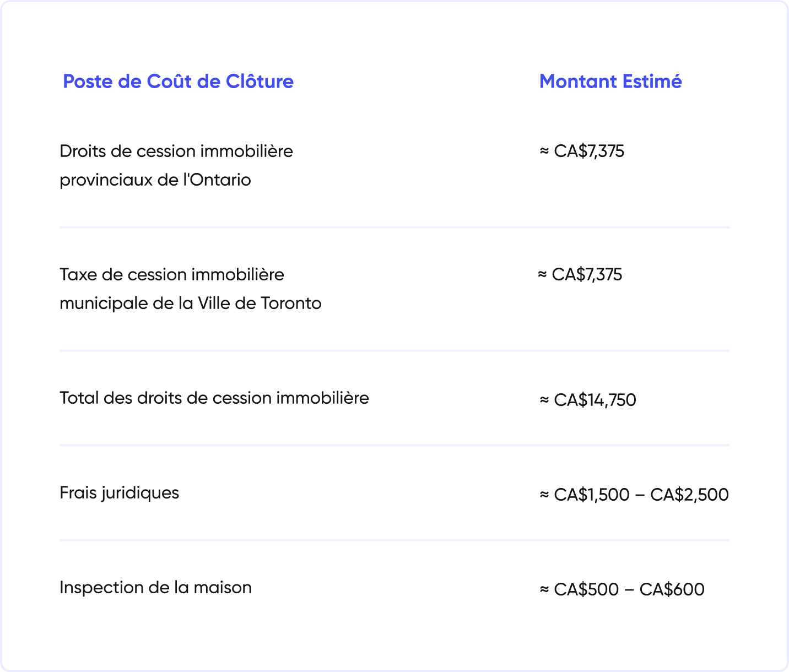Select 'Taxe de cession immobilière municipale' Toronto label
Image resolution: width=789 pixels, height=672 pixels.
[191, 289]
